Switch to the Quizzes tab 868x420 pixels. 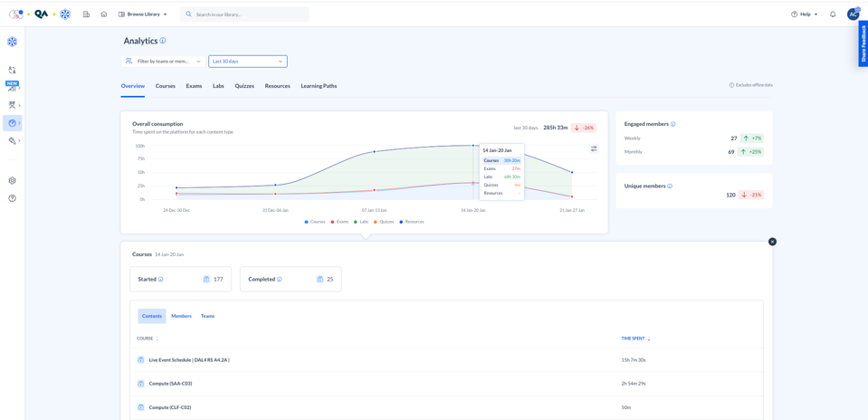(244, 86)
